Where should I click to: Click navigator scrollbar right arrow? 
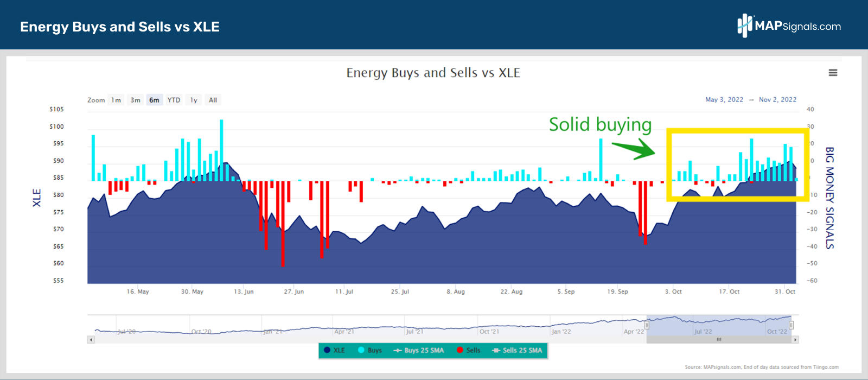click(x=795, y=340)
